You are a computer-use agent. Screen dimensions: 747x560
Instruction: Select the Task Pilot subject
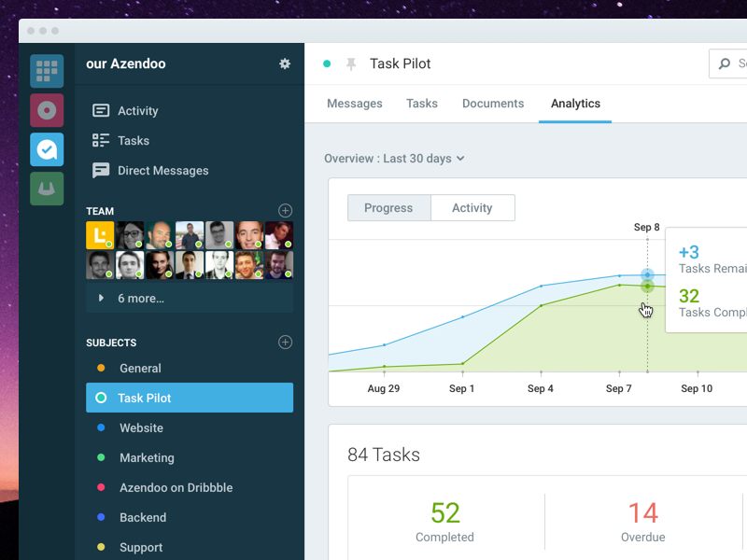(x=190, y=398)
